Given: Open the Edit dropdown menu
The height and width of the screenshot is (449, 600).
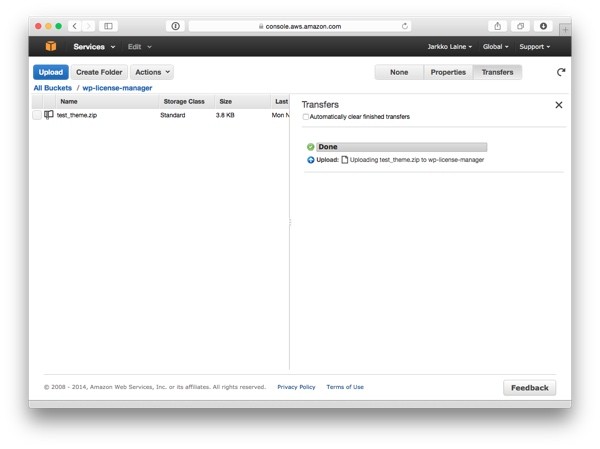Looking at the screenshot, I should [x=139, y=47].
